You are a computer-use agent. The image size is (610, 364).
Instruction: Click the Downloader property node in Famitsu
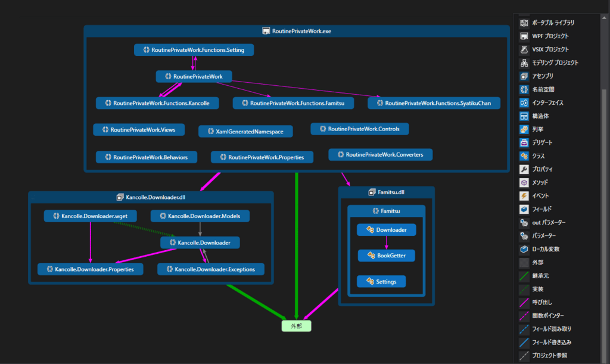pyautogui.click(x=386, y=229)
